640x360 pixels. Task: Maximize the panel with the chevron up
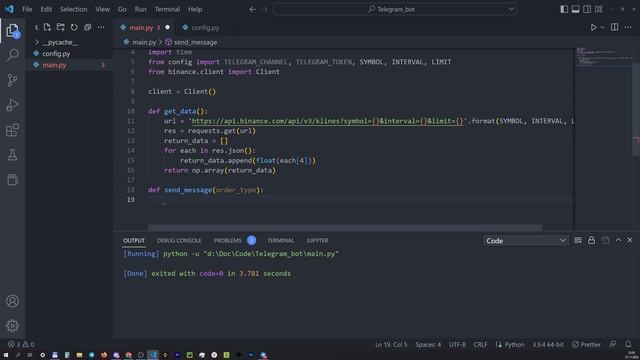[x=618, y=240]
